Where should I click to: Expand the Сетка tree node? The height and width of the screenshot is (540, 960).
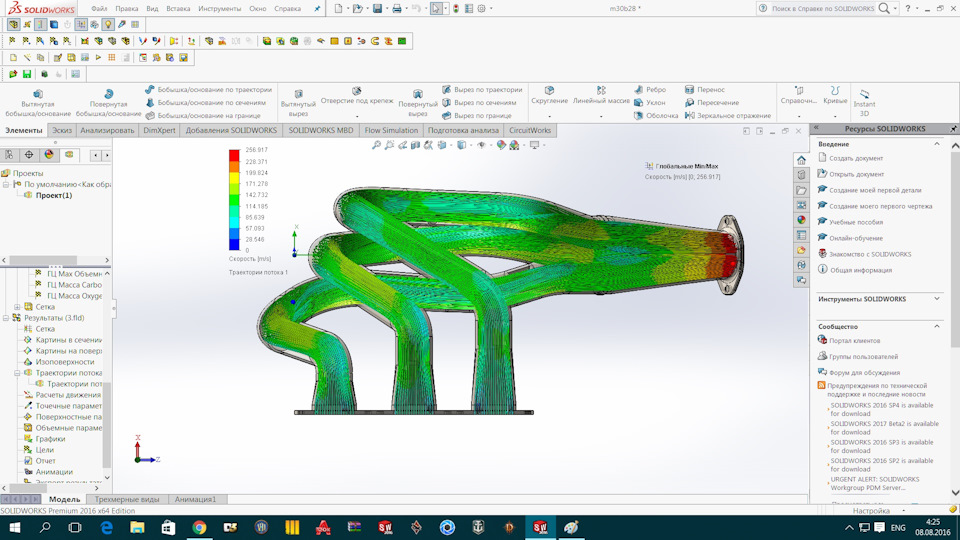tap(17, 307)
